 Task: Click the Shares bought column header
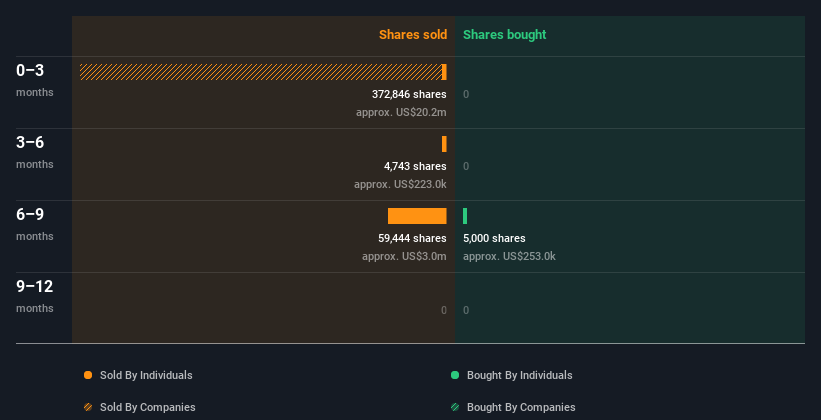505,35
